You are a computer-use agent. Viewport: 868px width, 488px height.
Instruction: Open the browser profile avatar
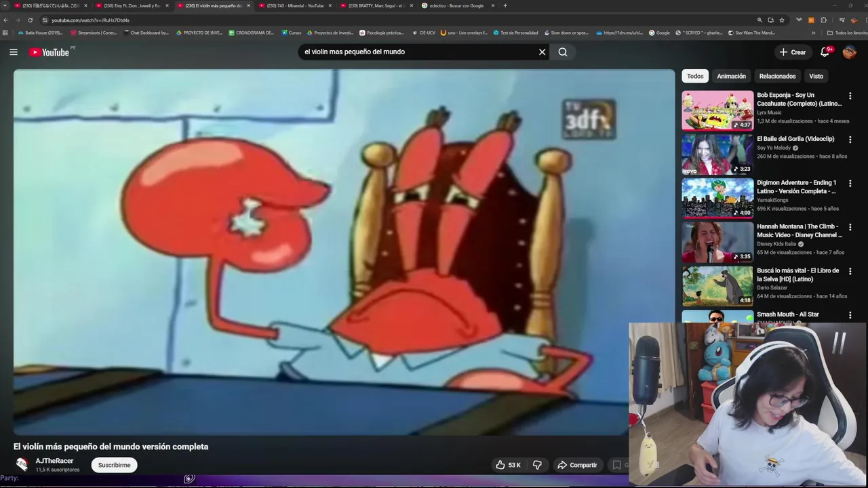[x=854, y=20]
